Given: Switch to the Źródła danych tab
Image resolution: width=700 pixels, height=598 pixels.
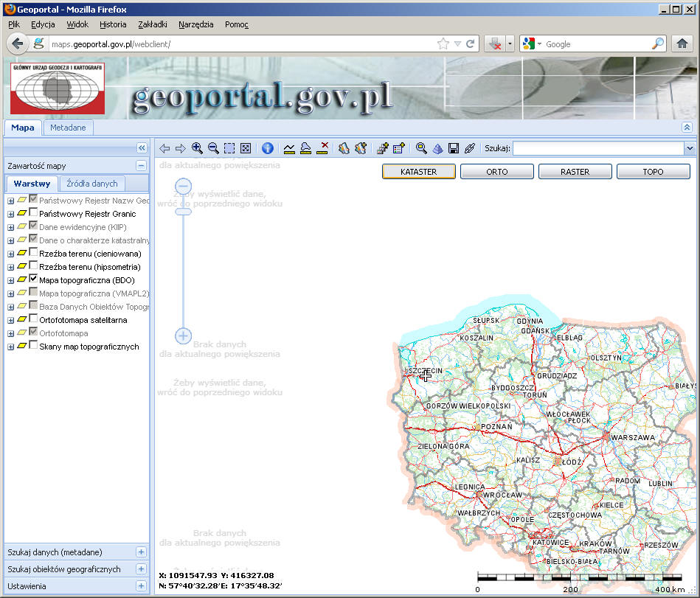Looking at the screenshot, I should (92, 184).
